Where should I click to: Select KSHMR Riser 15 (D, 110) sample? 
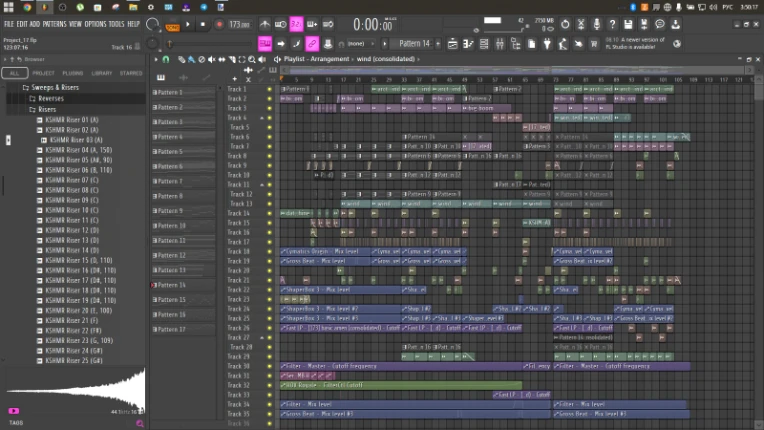tap(78, 261)
